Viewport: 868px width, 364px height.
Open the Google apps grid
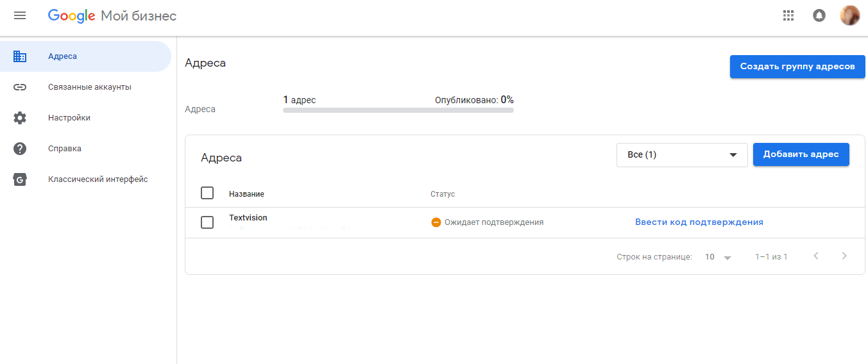788,15
